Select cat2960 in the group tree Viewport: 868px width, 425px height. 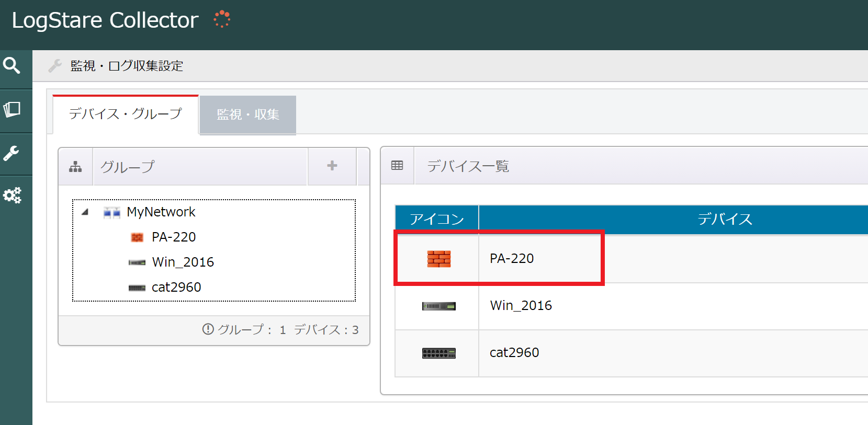click(x=176, y=287)
